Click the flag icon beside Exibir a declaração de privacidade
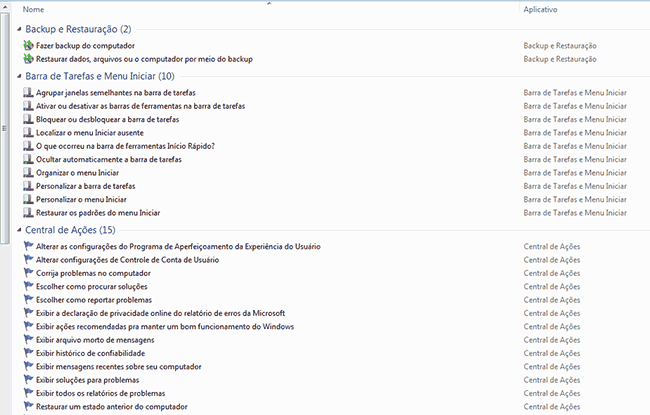 point(28,313)
